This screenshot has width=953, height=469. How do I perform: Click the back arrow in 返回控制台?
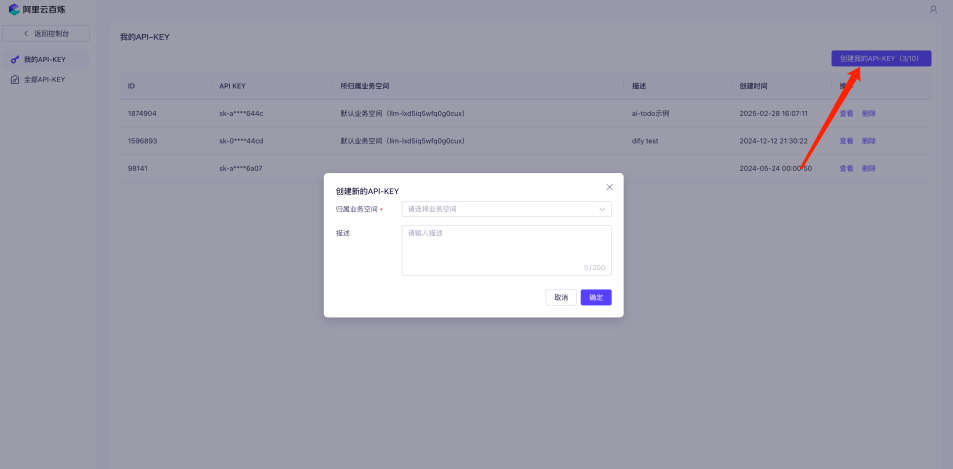click(x=25, y=34)
